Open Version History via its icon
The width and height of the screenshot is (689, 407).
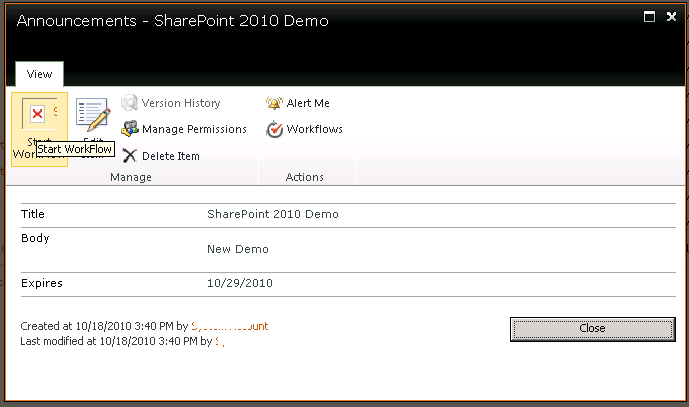(129, 103)
